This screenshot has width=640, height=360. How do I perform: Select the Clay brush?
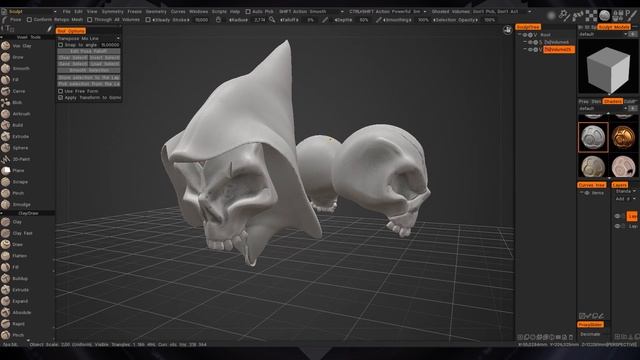[x=12, y=222]
